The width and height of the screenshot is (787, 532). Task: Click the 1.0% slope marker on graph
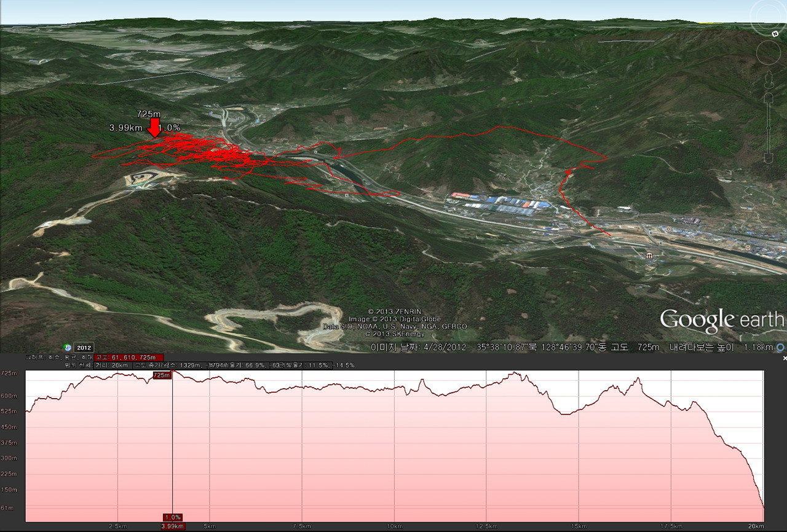click(x=173, y=517)
